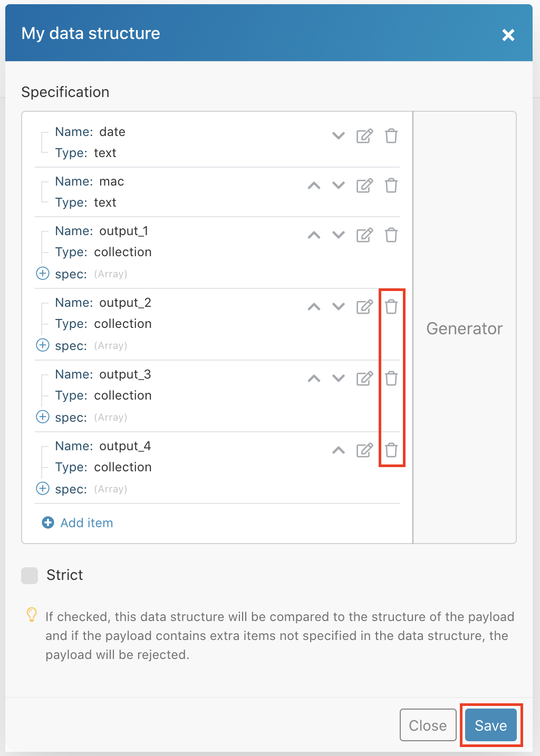Edit the output_2 item
Viewport: 540px width, 756px height.
click(364, 306)
